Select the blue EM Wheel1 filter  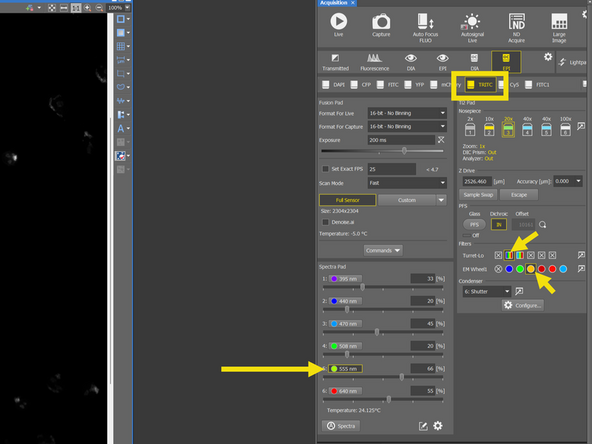[x=509, y=269]
